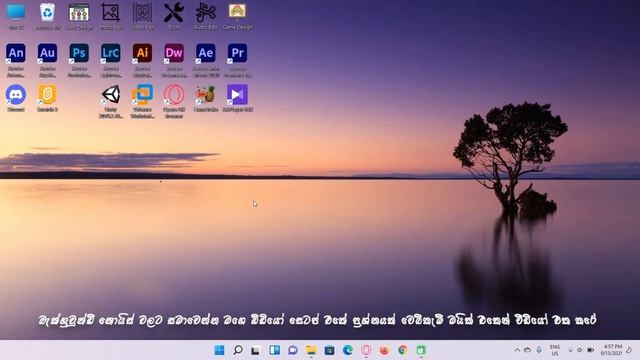Image resolution: width=640 pixels, height=360 pixels.
Task: Select the pineapple icon desktop shortcut
Action: point(205,98)
